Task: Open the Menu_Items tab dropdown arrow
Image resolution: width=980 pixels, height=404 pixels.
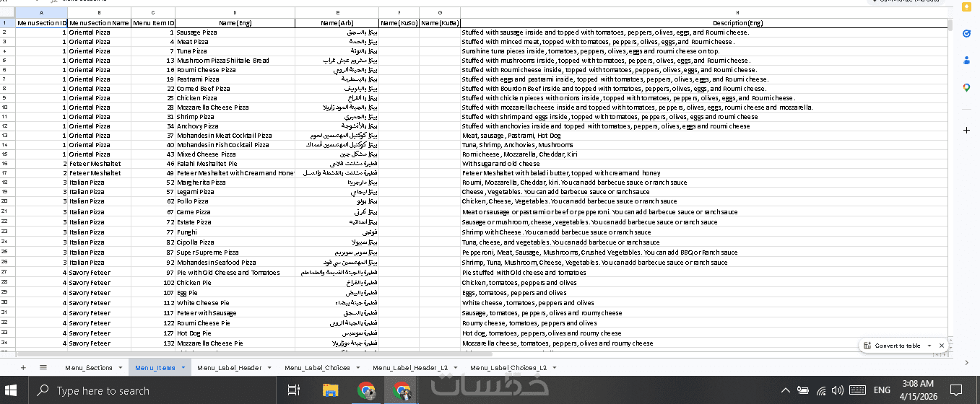Action: 183,368
